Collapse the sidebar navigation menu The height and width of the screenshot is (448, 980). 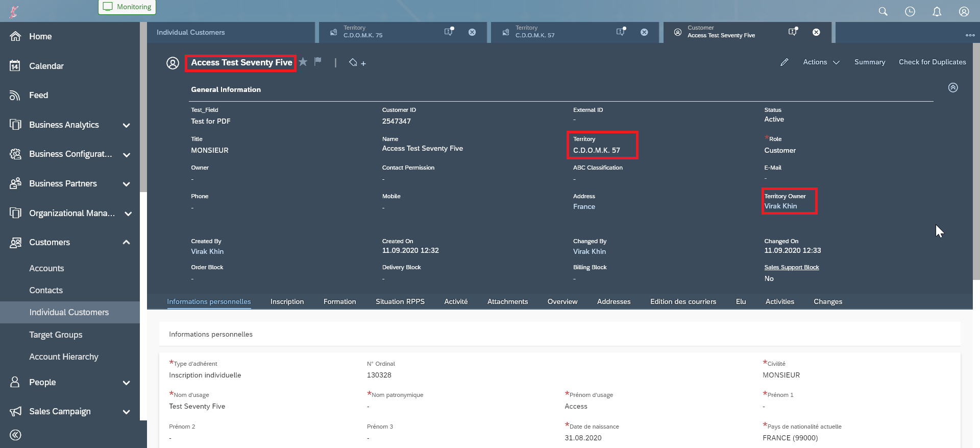coord(15,435)
